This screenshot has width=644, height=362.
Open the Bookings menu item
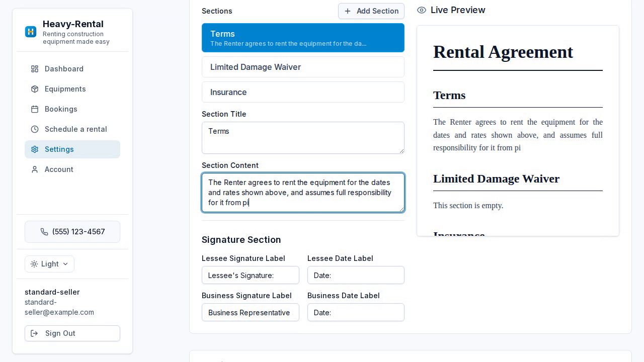pos(72,109)
